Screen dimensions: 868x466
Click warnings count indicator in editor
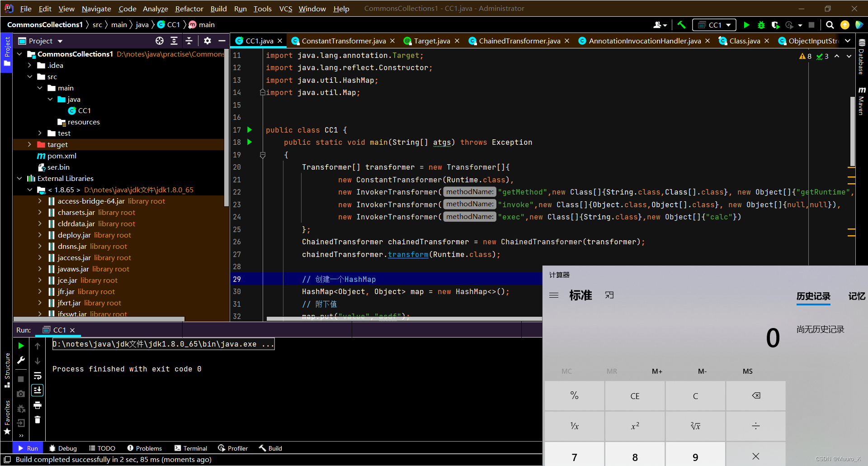point(805,56)
